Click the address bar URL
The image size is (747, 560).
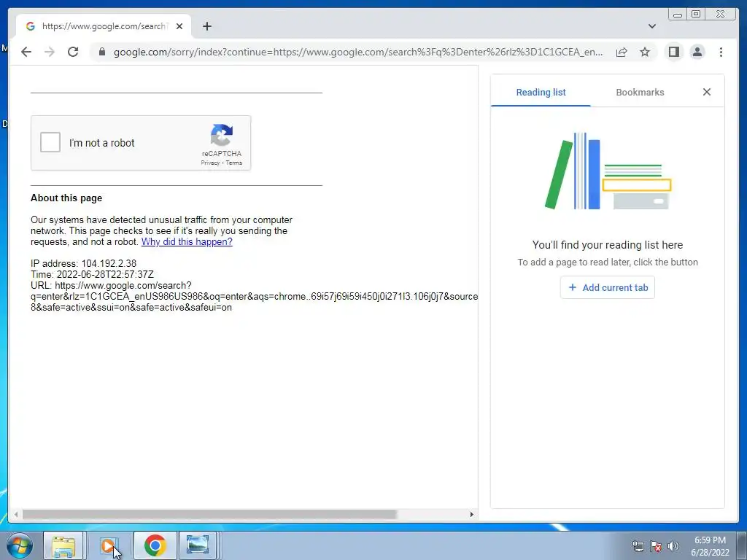[357, 52]
